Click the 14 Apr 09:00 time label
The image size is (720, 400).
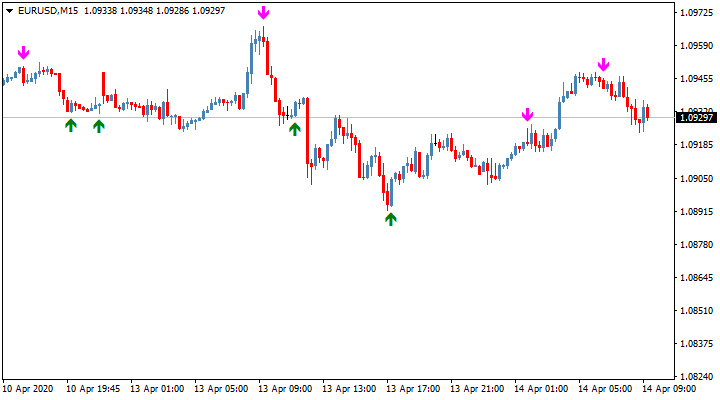[x=669, y=389]
